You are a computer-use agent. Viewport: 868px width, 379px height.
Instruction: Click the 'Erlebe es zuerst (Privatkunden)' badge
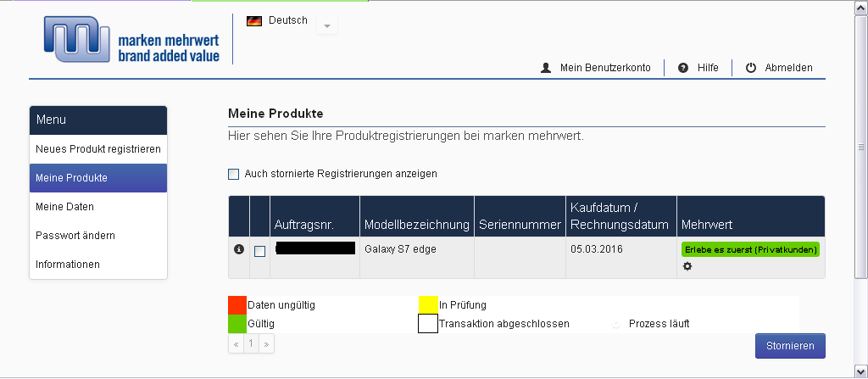750,249
